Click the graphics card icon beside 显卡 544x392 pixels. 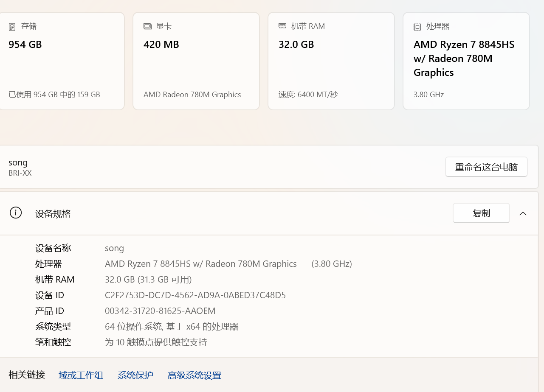147,26
